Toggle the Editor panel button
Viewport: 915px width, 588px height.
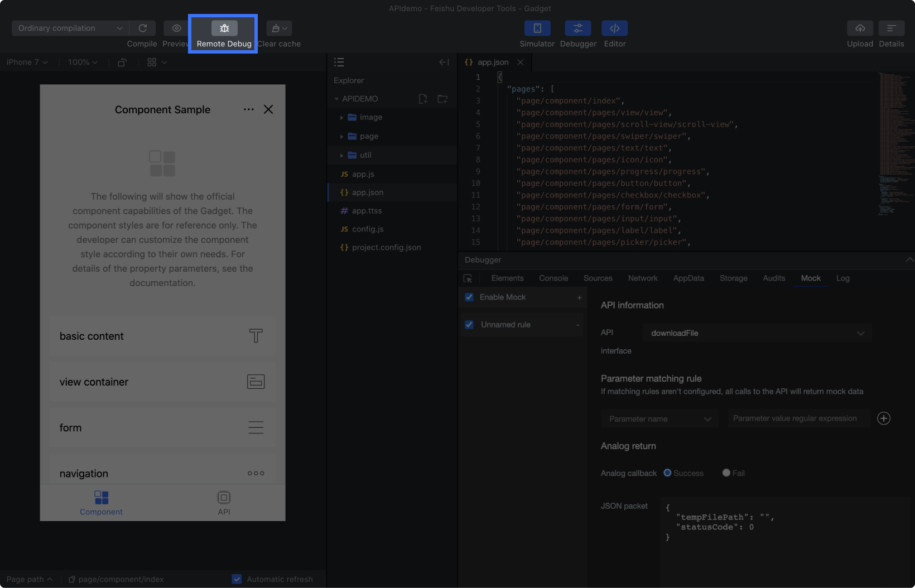tap(615, 28)
